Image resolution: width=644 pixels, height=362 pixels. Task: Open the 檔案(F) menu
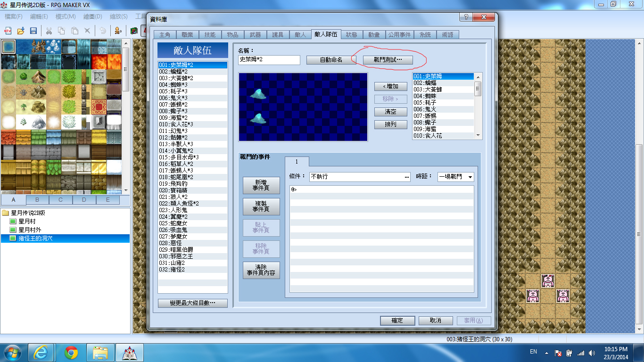(x=14, y=16)
